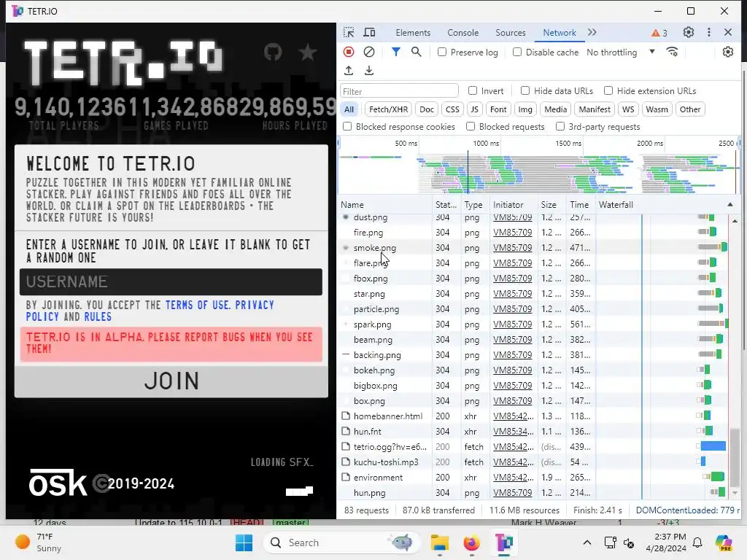Switch to the Console tab
Screen dimensions: 747x560
tap(462, 32)
